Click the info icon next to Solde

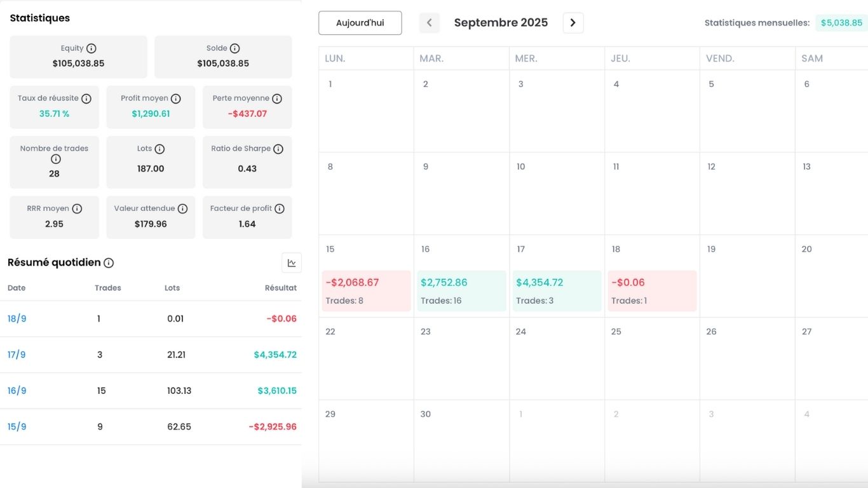pos(234,48)
